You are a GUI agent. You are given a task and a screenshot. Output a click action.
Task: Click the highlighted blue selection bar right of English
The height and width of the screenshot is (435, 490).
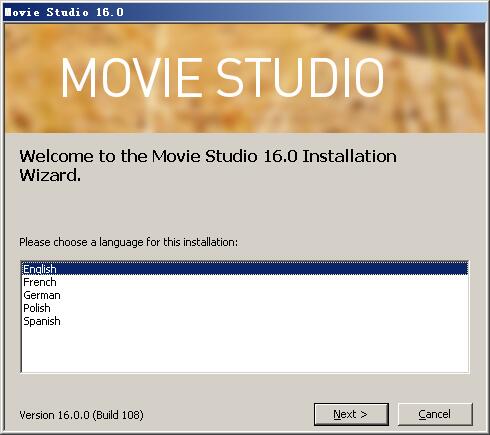(x=262, y=269)
